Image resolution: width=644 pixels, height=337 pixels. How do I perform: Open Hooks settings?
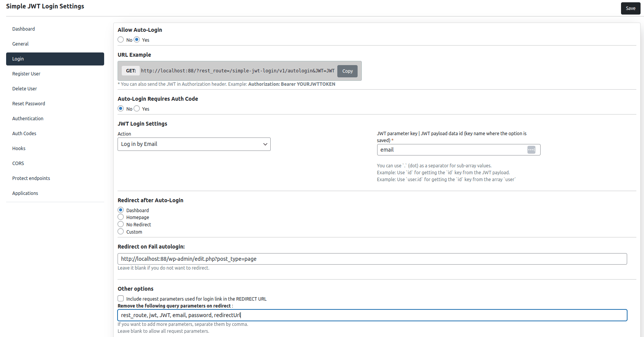click(55, 149)
